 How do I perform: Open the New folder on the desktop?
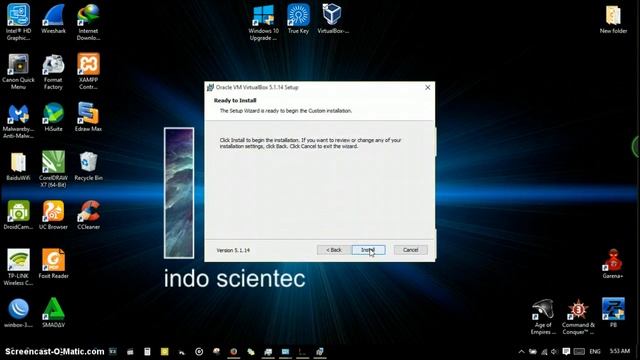(613, 19)
